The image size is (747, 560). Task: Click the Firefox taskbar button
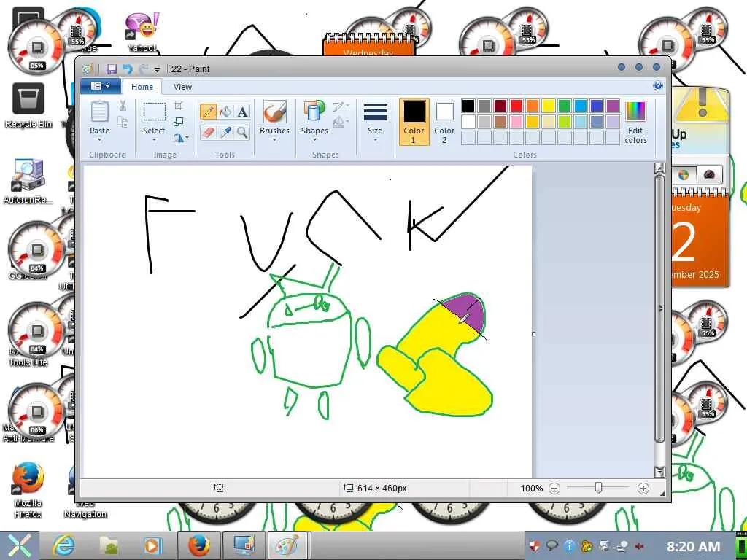(198, 545)
